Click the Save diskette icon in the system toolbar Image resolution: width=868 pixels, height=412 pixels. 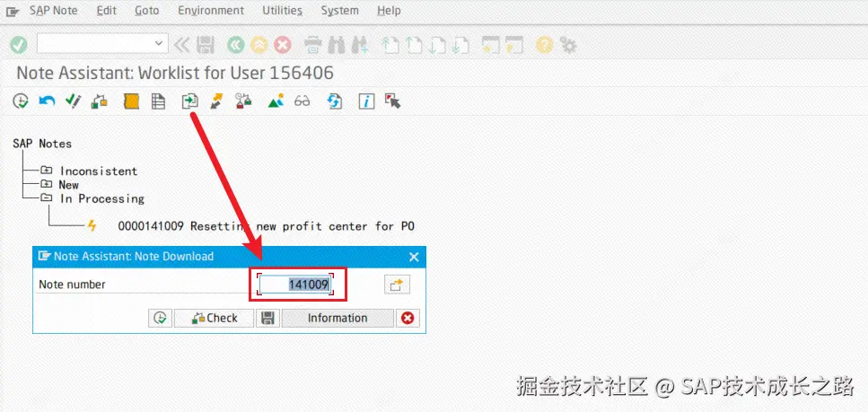coord(206,45)
